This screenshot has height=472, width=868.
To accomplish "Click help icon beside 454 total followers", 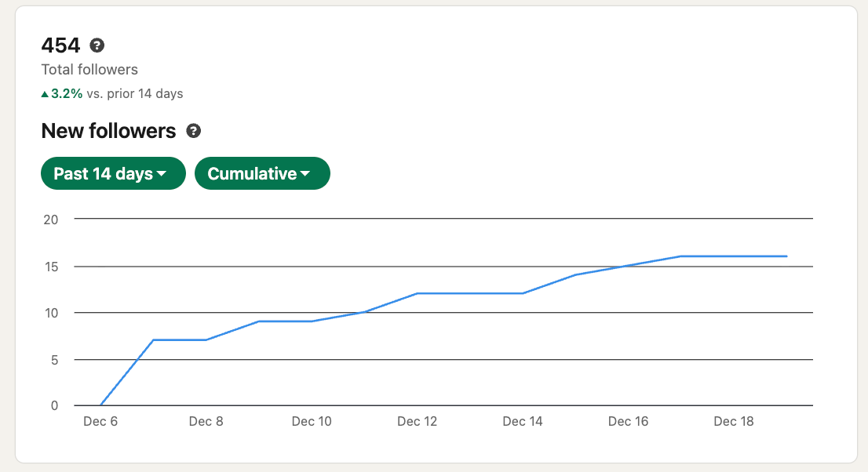I will (x=97, y=45).
